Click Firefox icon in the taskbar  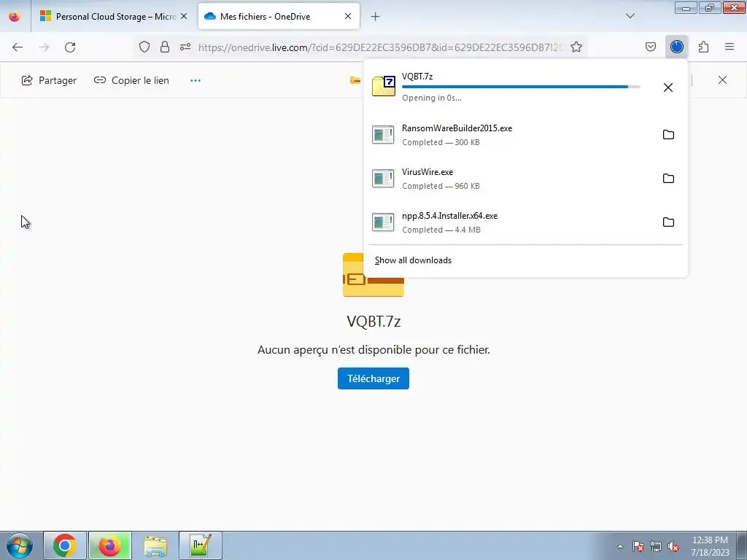pos(110,545)
